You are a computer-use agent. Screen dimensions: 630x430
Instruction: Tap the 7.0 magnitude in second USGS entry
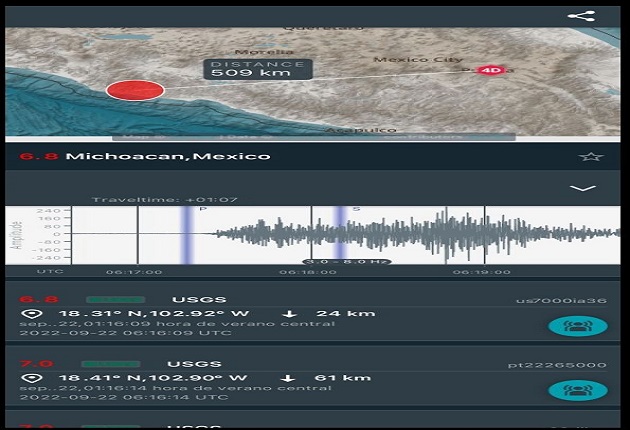point(36,364)
